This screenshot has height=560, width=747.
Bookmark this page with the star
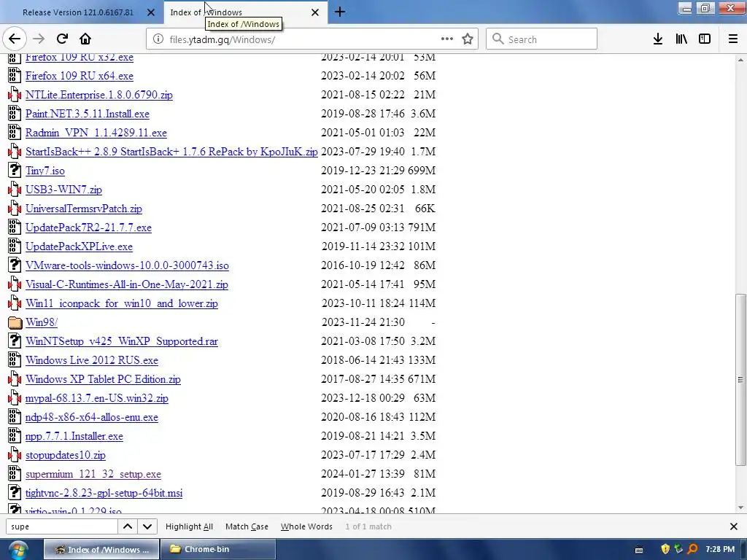(468, 39)
